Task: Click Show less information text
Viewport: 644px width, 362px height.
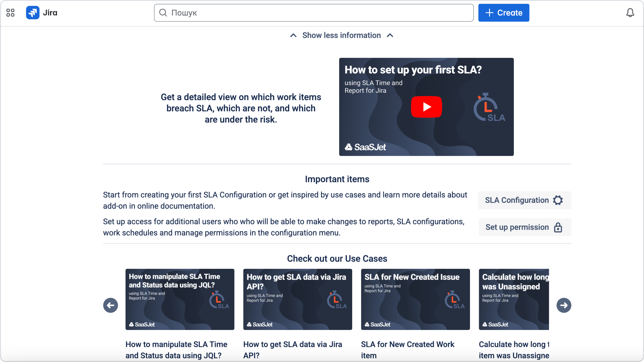Action: pyautogui.click(x=341, y=36)
